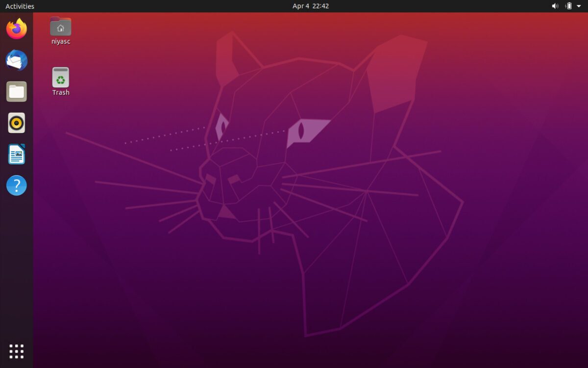The width and height of the screenshot is (588, 368).
Task: Click the battery indicator in top bar
Action: (568, 6)
